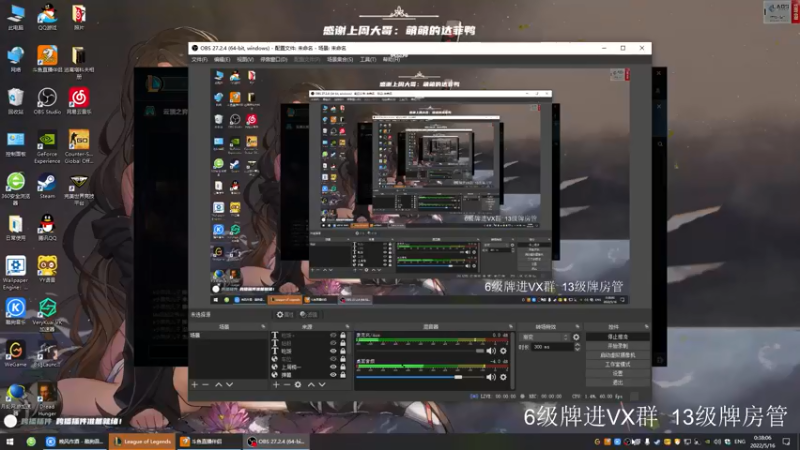This screenshot has height=450, width=800.
Task: Toggle the lock of the second text source
Action: coord(343,343)
